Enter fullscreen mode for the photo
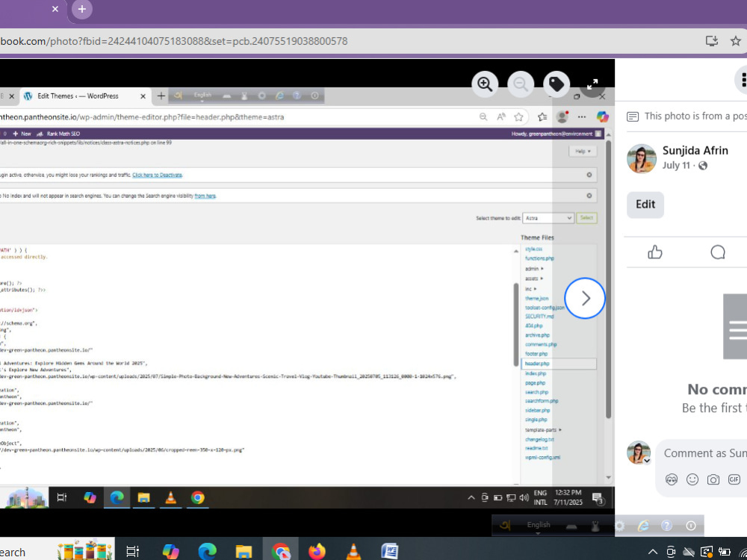747x560 pixels. (x=592, y=85)
